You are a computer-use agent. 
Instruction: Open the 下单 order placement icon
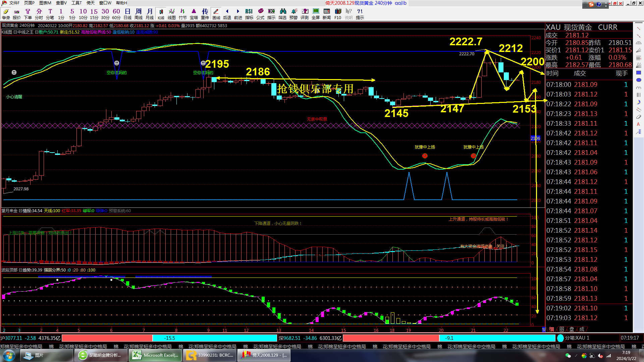tap(28, 14)
